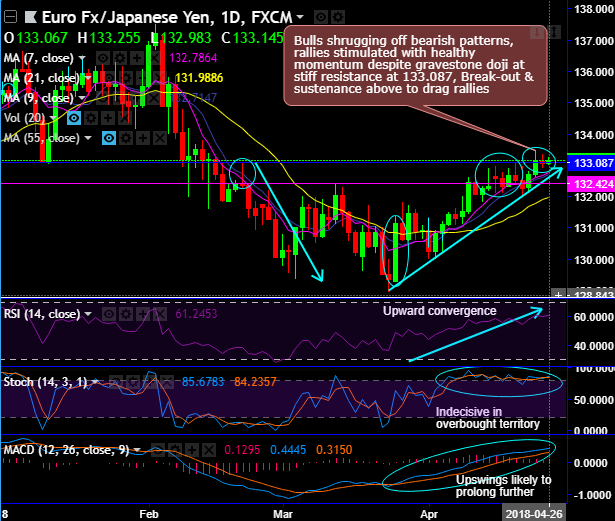
Task: Open MA (55, close) settings gear
Action: [x=126, y=138]
